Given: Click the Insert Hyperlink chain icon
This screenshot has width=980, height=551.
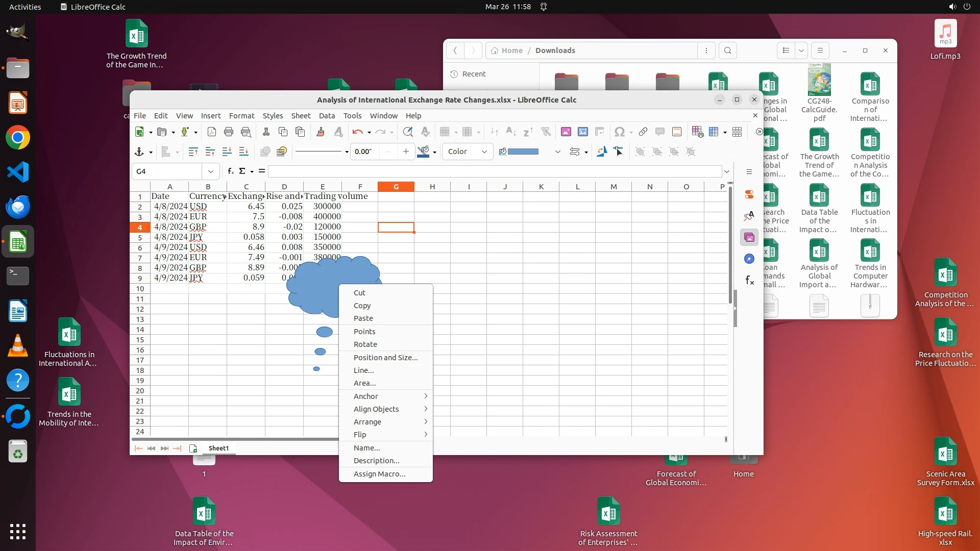Looking at the screenshot, I should tap(643, 132).
